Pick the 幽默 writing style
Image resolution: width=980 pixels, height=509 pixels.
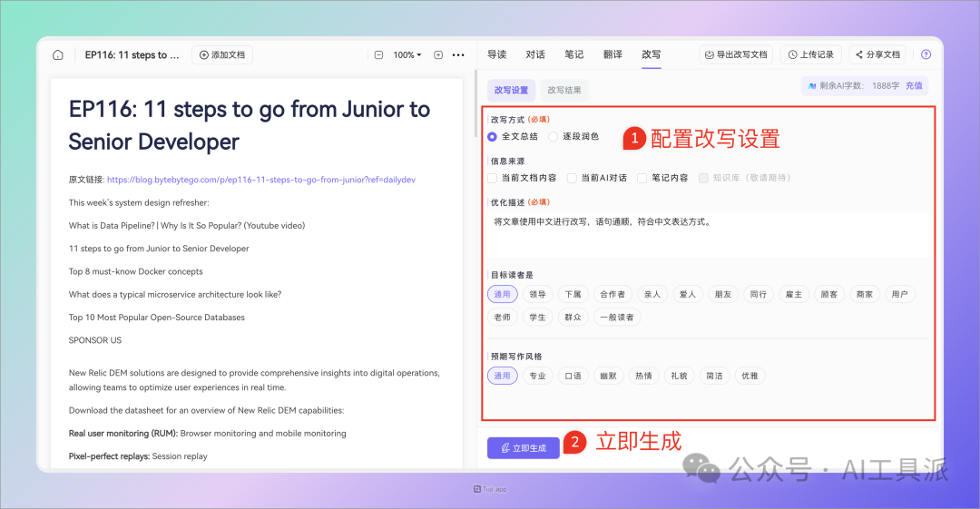point(608,376)
